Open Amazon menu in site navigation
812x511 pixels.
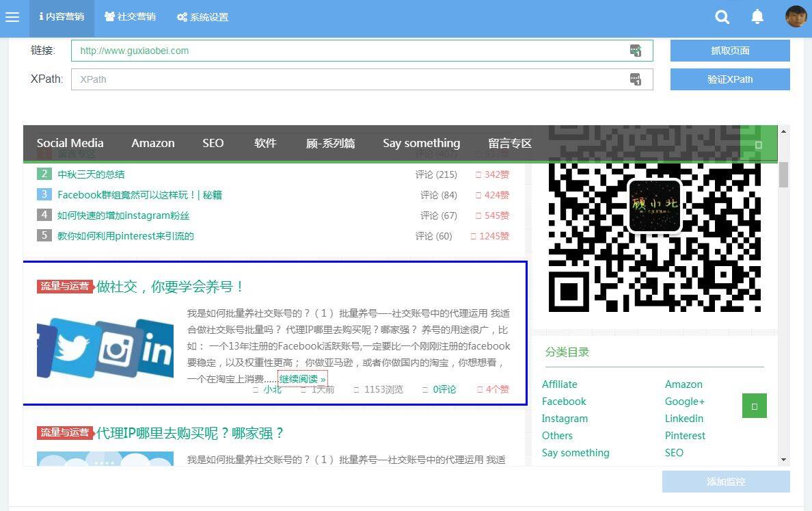tap(153, 143)
